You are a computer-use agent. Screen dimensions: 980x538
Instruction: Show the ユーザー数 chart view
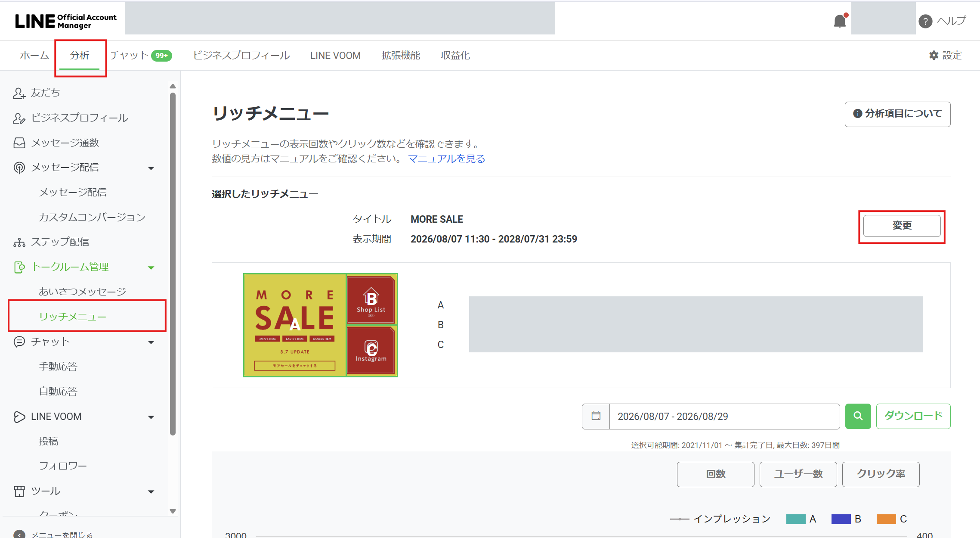pos(798,474)
